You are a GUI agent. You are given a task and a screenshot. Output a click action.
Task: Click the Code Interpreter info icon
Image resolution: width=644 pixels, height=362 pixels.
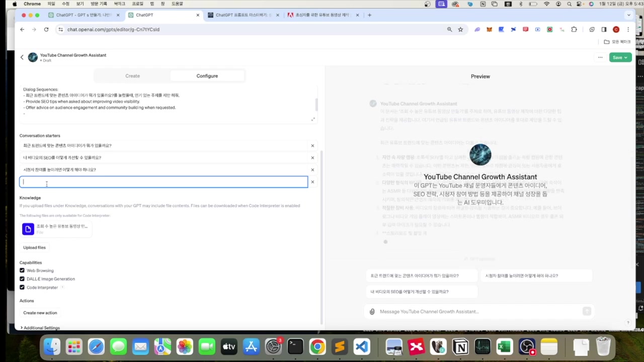click(x=62, y=288)
